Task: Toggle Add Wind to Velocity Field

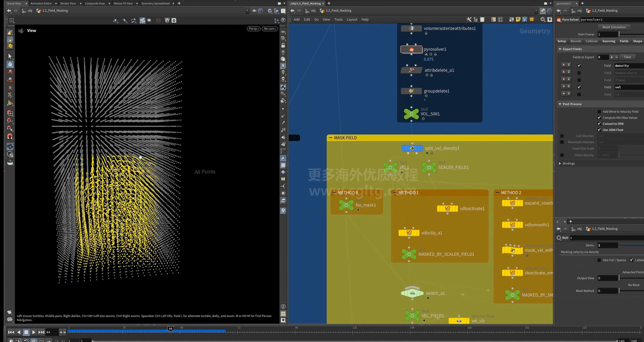Action: [x=599, y=112]
